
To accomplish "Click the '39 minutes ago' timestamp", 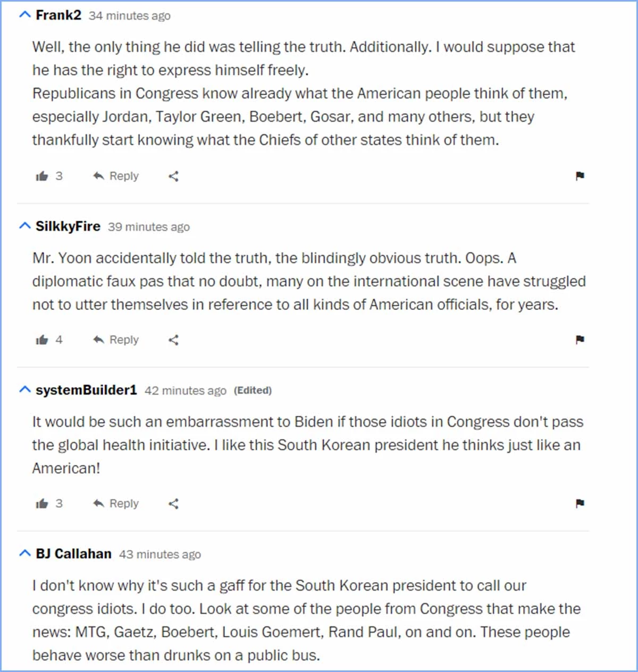I will click(149, 227).
